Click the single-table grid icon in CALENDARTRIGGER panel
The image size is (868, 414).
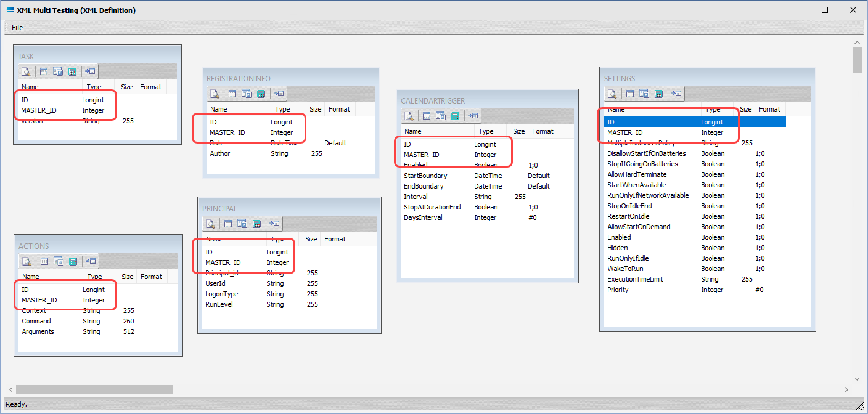[x=427, y=116]
